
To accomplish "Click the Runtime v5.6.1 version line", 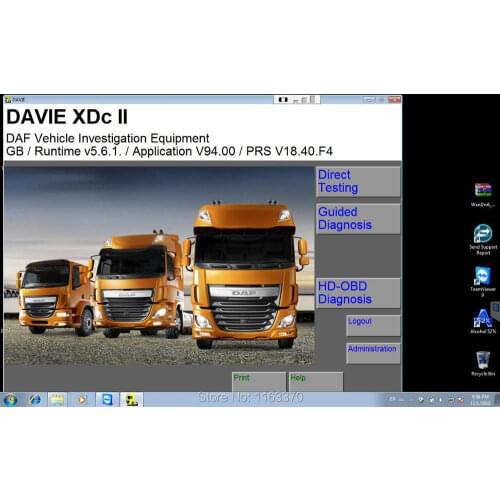I will tap(169, 151).
